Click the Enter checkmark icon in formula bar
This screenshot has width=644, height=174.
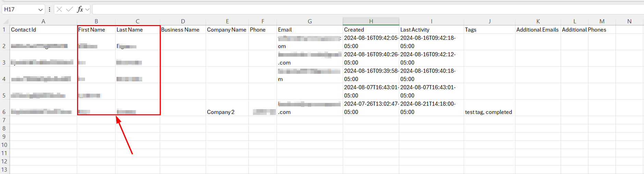[70, 9]
